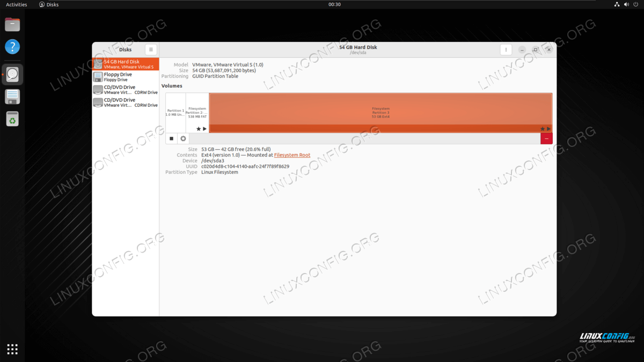Open additional partition options gear

coord(183,138)
